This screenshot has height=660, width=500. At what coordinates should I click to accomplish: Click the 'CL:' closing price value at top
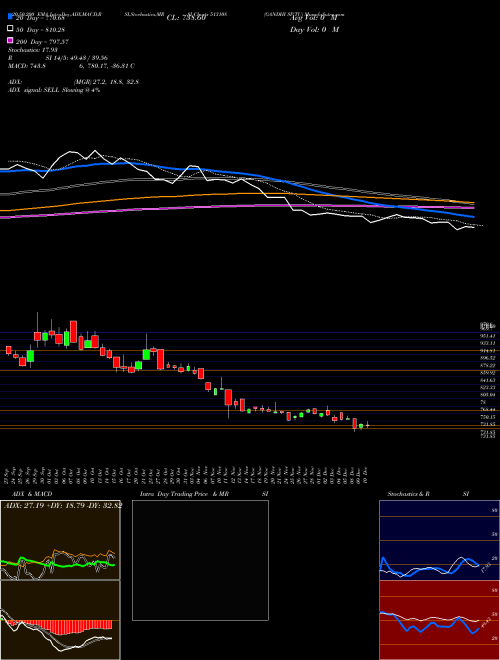(186, 18)
